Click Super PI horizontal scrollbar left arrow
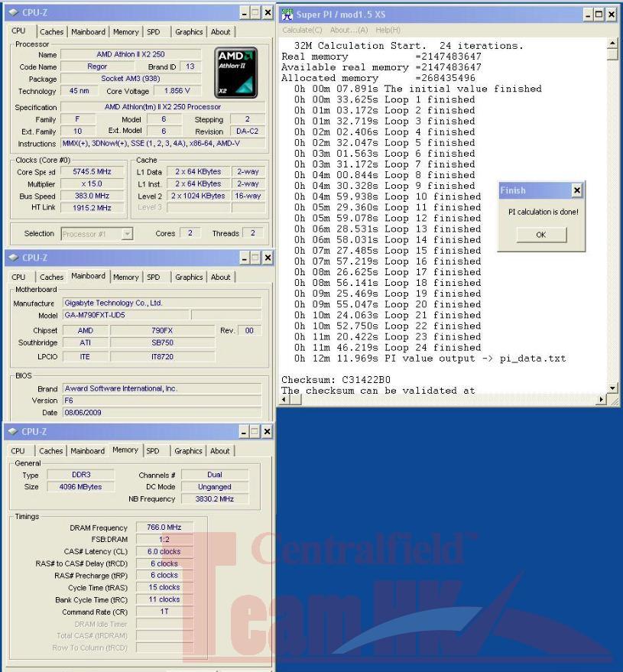 [x=284, y=399]
